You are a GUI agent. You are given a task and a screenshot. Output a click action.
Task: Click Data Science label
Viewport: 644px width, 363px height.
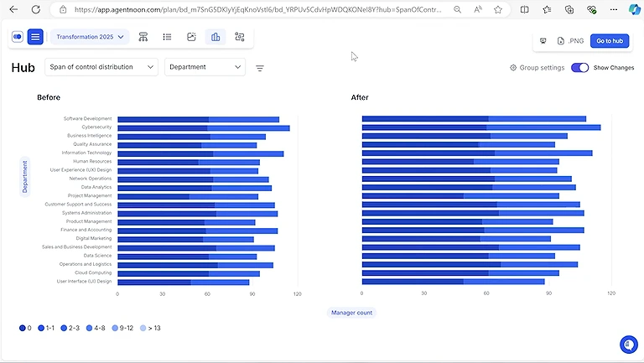(98, 256)
